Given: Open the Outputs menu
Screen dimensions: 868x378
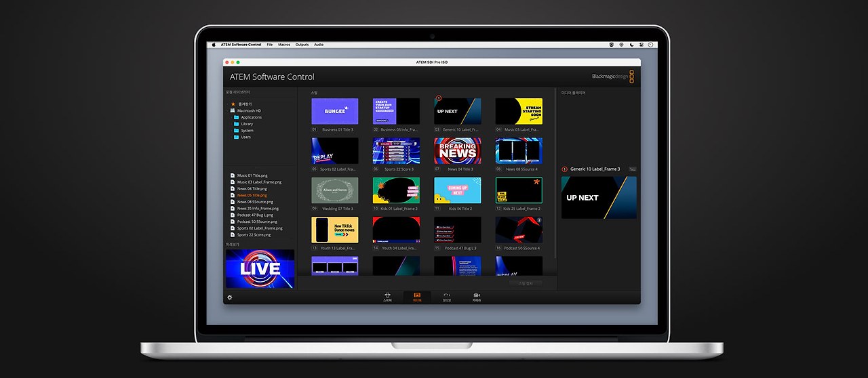Looking at the screenshot, I should [x=302, y=45].
